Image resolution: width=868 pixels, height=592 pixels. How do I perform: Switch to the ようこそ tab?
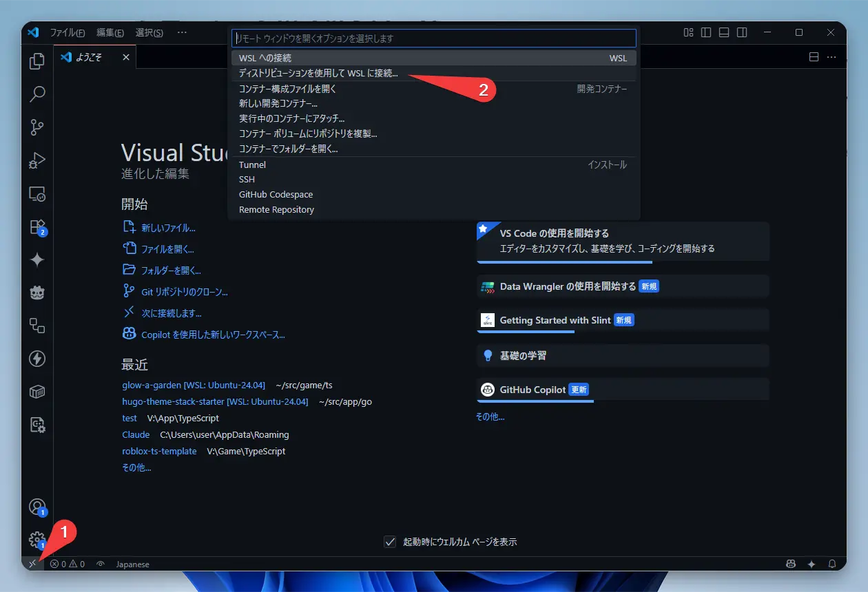pyautogui.click(x=90, y=57)
